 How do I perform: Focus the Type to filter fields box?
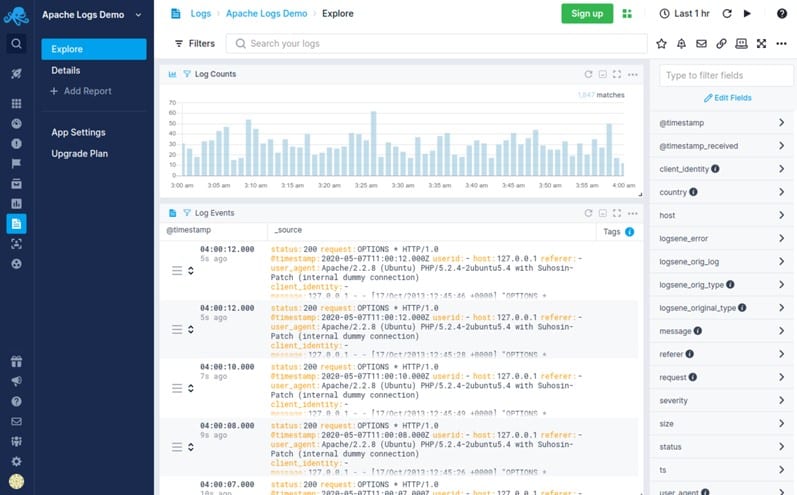(x=726, y=76)
